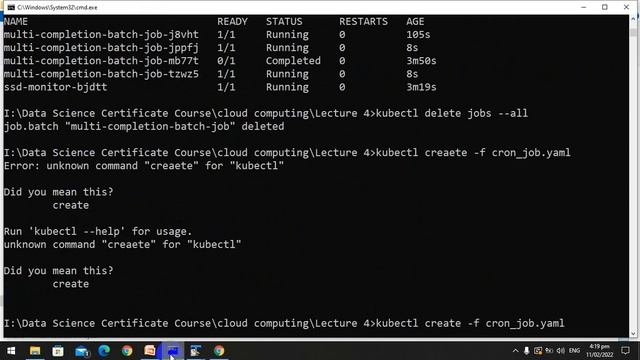Select the active cmd window taskbar icon
The height and width of the screenshot is (360, 640).
click(x=173, y=351)
